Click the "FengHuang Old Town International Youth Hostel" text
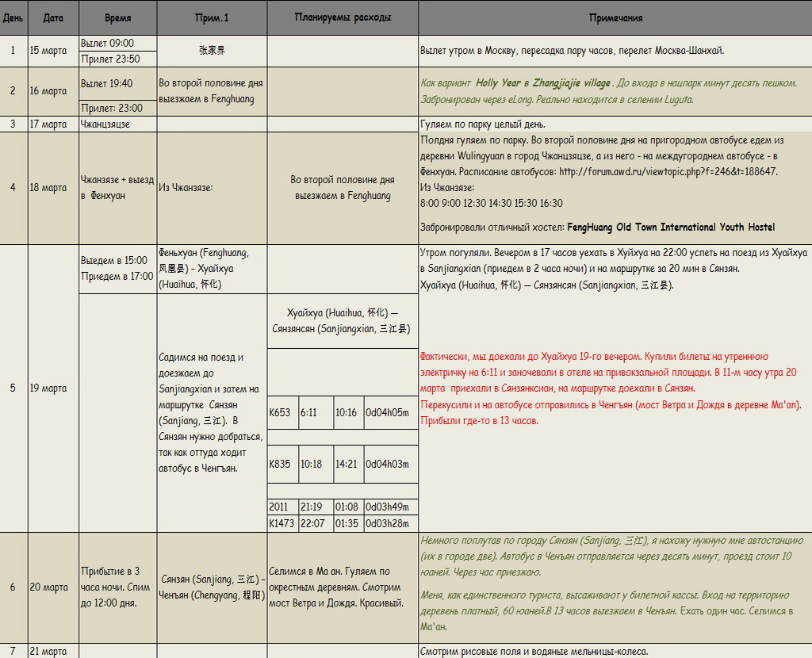 [x=671, y=228]
